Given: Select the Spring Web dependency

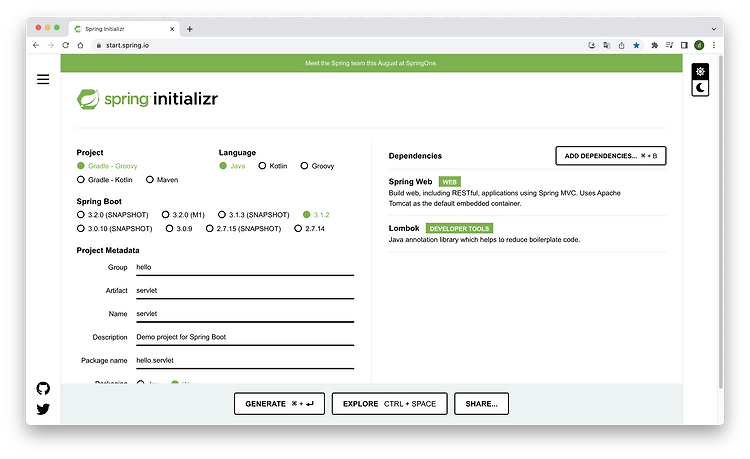Looking at the screenshot, I should 527,192.
